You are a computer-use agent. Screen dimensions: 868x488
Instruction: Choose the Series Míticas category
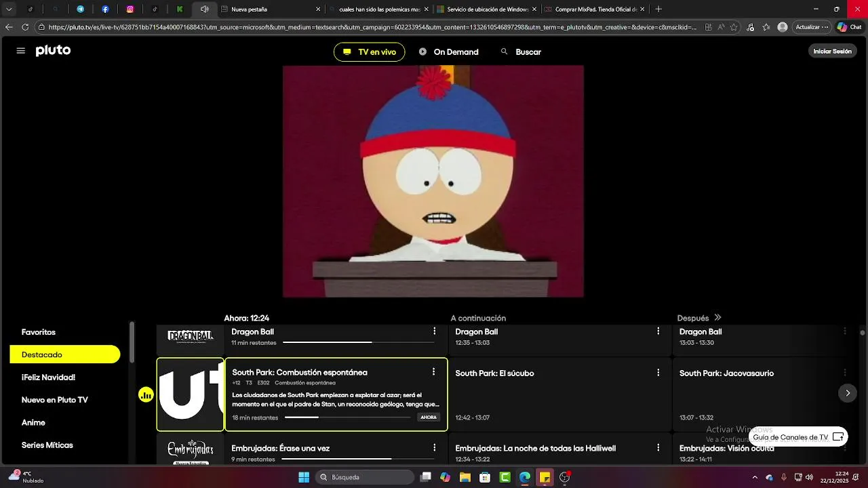[47, 445]
